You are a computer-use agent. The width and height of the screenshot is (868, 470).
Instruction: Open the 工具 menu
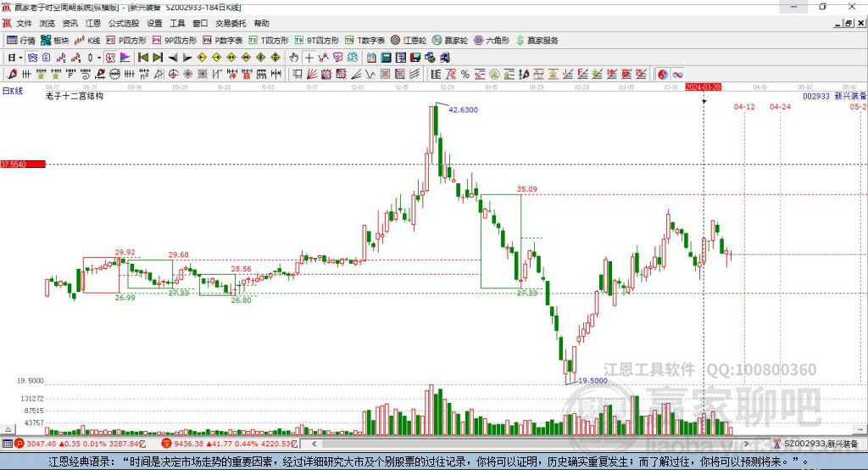(177, 23)
